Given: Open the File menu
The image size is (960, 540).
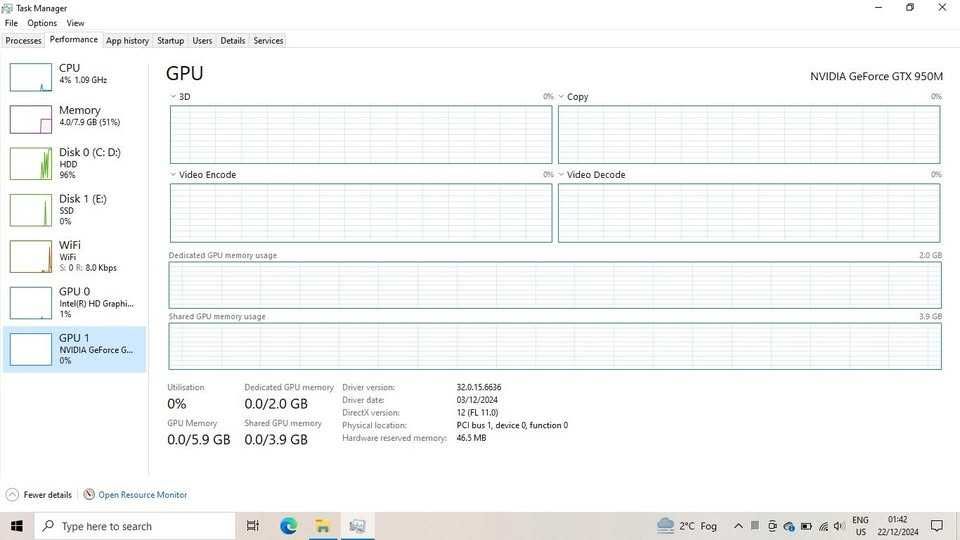Looking at the screenshot, I should click(x=11, y=23).
